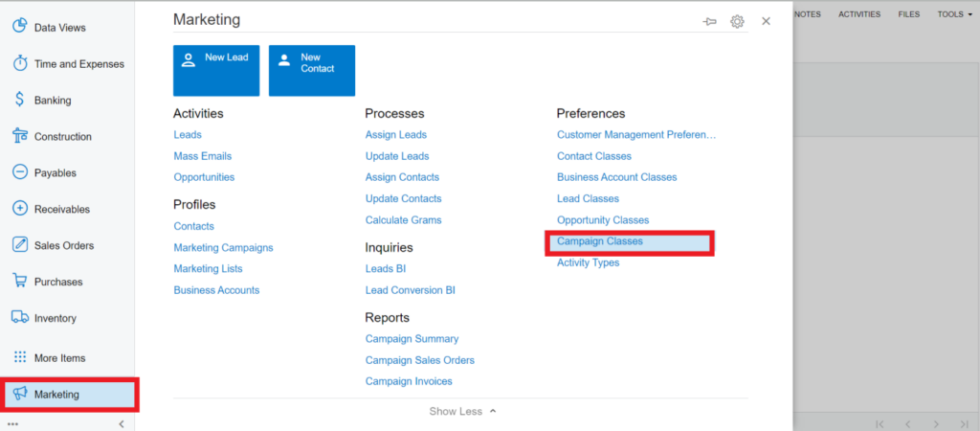The height and width of the screenshot is (431, 980).
Task: Click the Time and Expenses stopwatch icon
Action: 19,64
